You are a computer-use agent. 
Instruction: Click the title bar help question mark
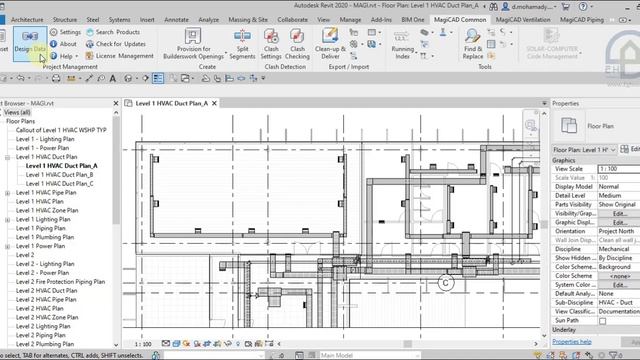click(583, 6)
